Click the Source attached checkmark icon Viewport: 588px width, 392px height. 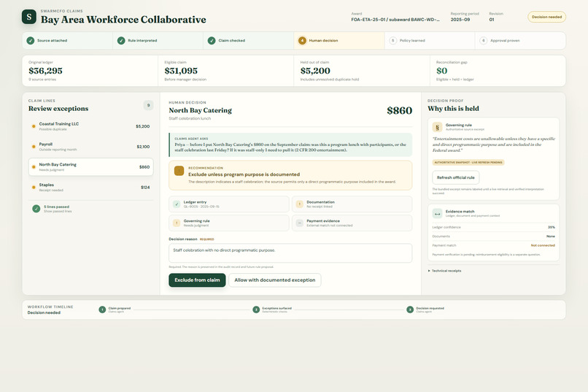coord(31,40)
